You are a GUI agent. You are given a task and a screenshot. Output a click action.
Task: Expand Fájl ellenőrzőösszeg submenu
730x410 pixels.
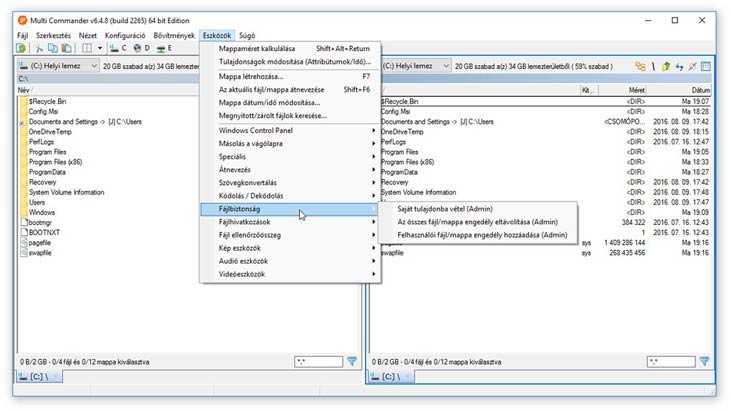[291, 235]
